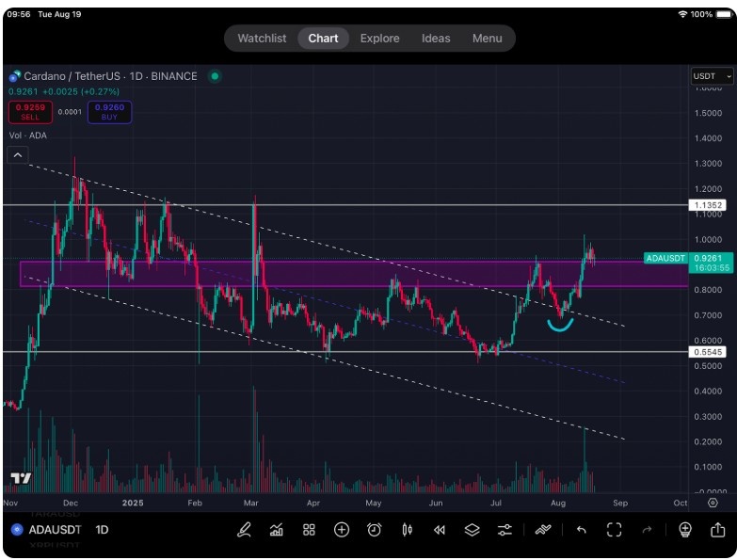Tap the 0.9259 SELL button
The width and height of the screenshot is (737, 560).
30,112
